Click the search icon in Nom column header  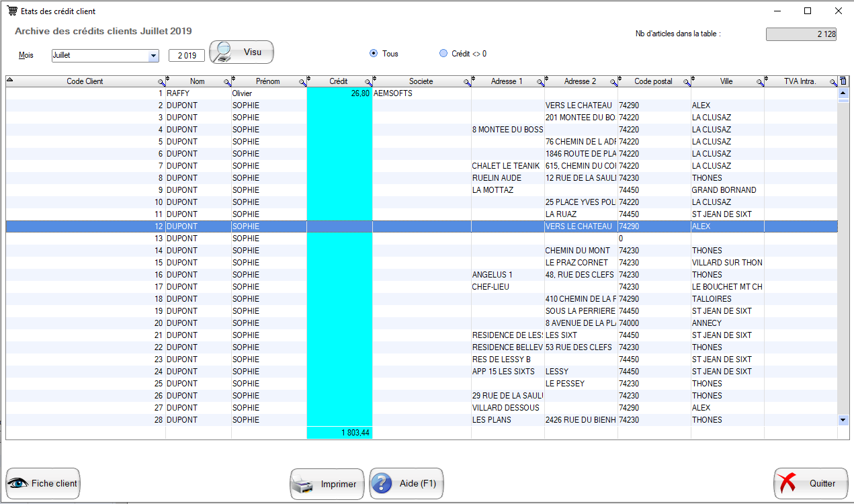(x=226, y=82)
